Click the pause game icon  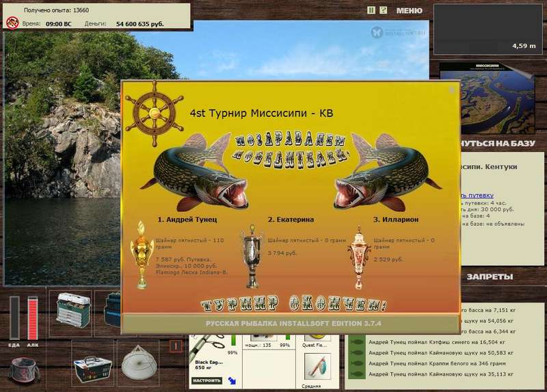[371, 10]
